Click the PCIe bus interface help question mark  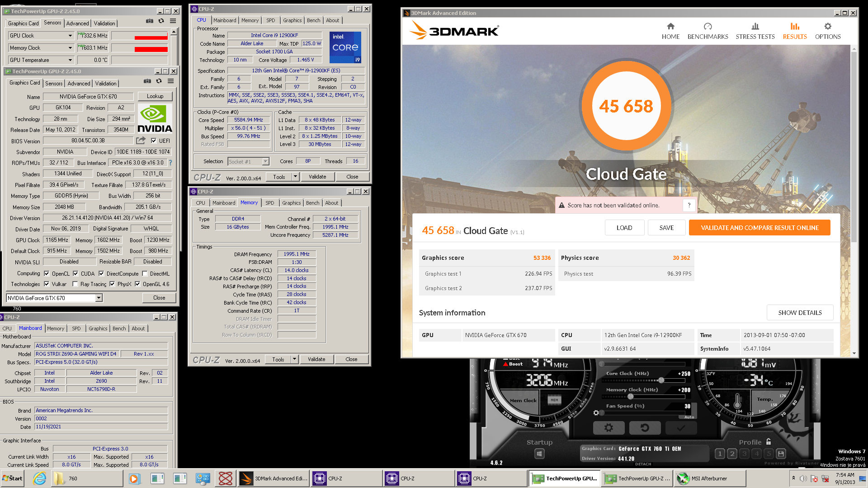(170, 163)
